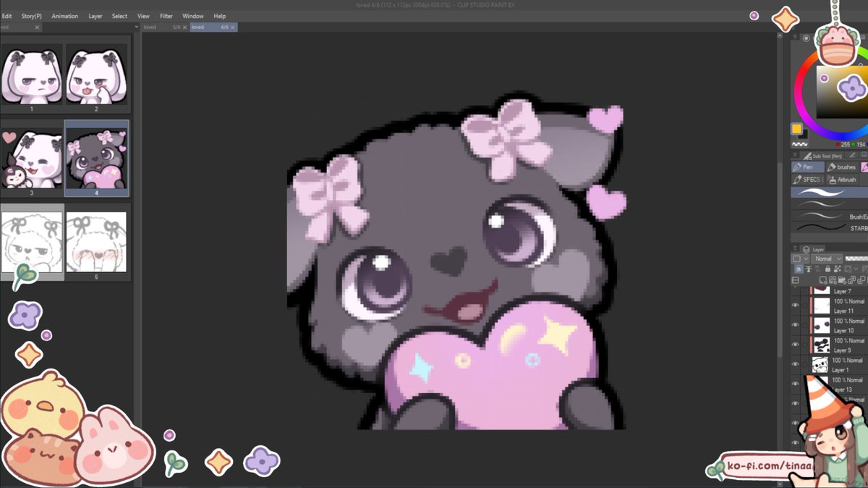Screen dimensions: 868x488
Task: Select the Pen sub tool
Action: click(x=808, y=167)
